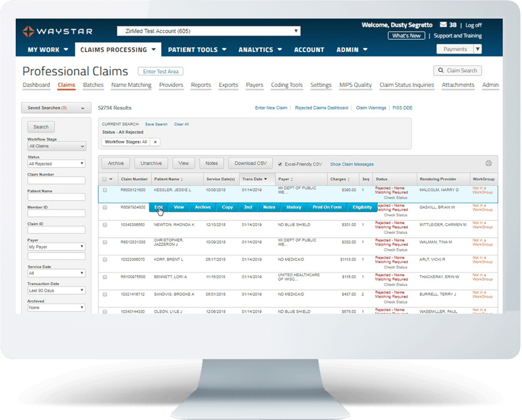The width and height of the screenshot is (522, 420).
Task: Switch to the Batches tab
Action: pos(93,85)
